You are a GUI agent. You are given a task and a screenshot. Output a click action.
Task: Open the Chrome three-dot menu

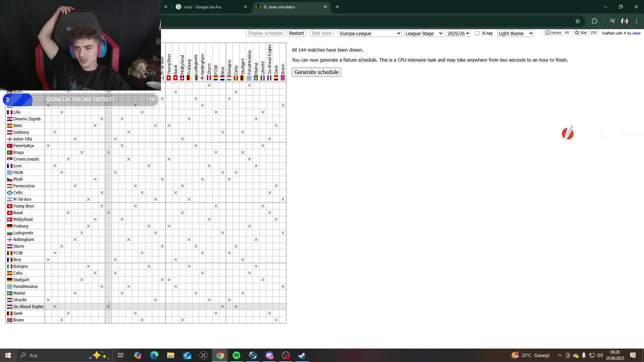(x=637, y=21)
